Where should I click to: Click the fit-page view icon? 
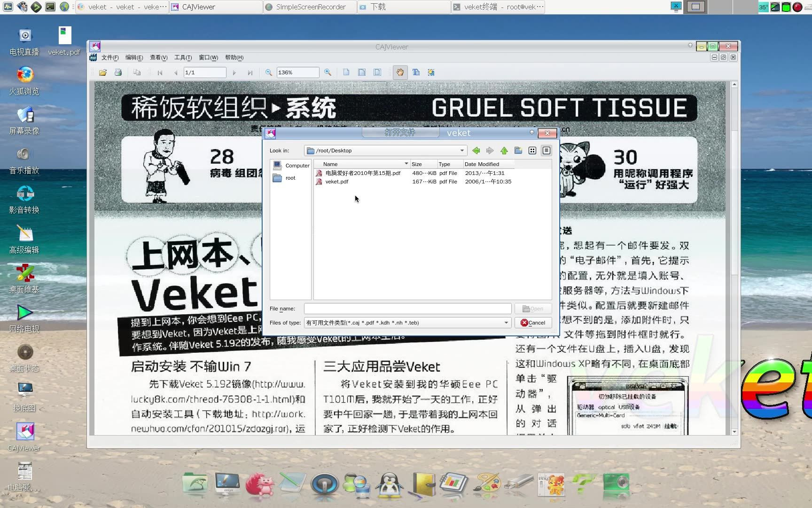(x=377, y=72)
